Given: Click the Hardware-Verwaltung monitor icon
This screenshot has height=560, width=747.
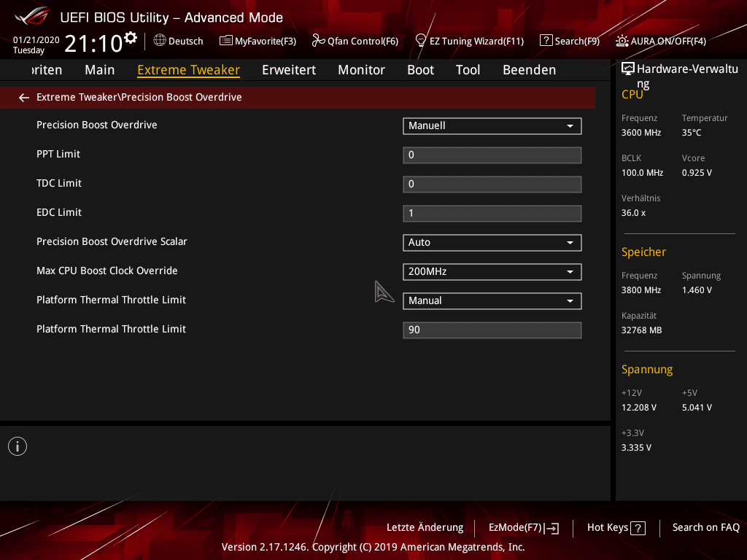Looking at the screenshot, I should 628,69.
